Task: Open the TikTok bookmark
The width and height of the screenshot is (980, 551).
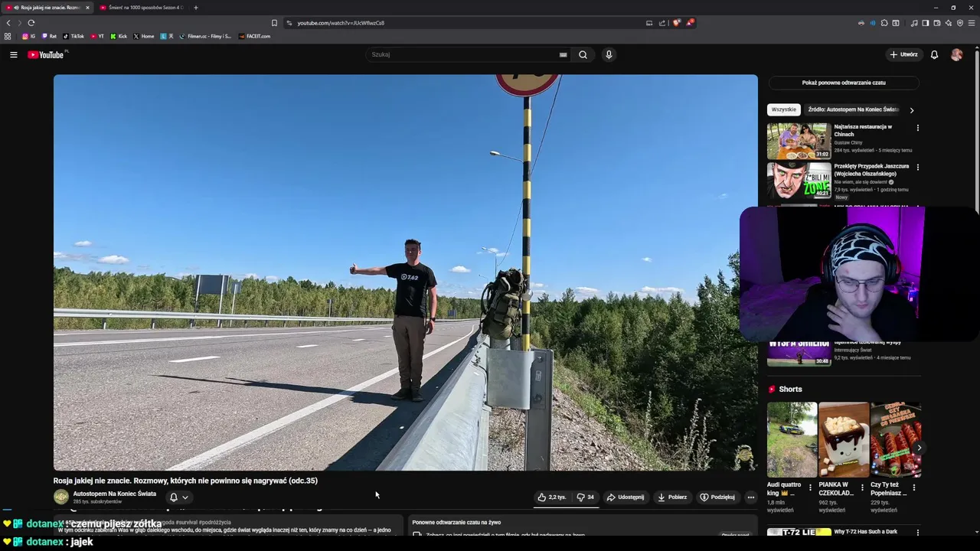Action: click(73, 36)
